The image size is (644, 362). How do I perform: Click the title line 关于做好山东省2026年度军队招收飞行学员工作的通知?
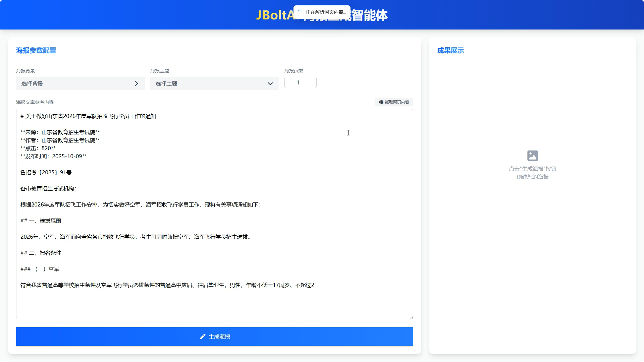click(88, 116)
